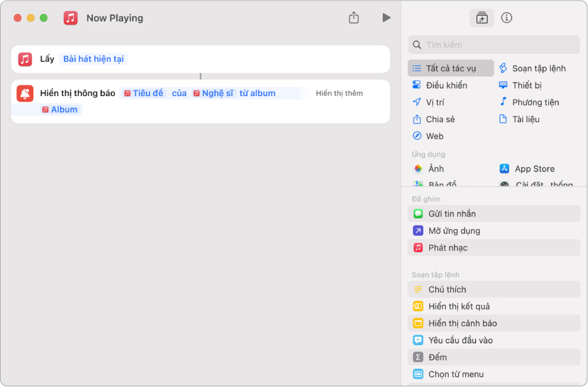Image resolution: width=588 pixels, height=387 pixels.
Task: Select the Hiển thị thông báo bell icon
Action: 25,94
